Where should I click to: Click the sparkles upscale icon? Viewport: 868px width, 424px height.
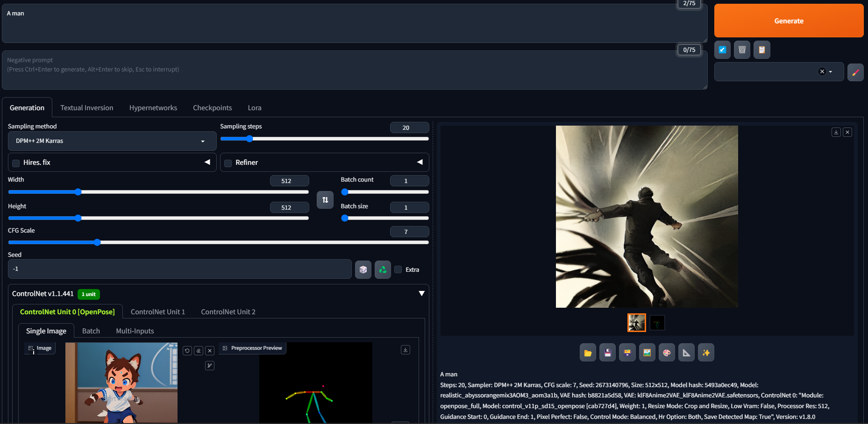(x=706, y=353)
